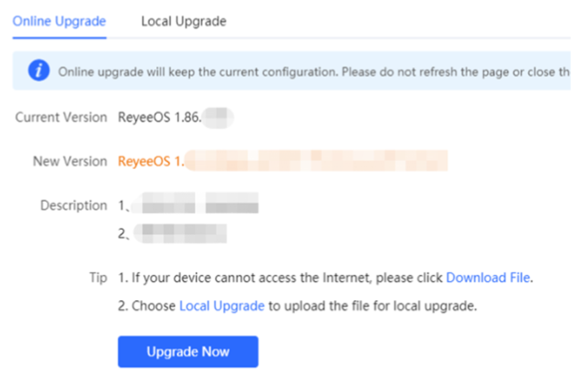Switch to the Online Upgrade tab
This screenshot has height=392, width=577.
coord(59,21)
